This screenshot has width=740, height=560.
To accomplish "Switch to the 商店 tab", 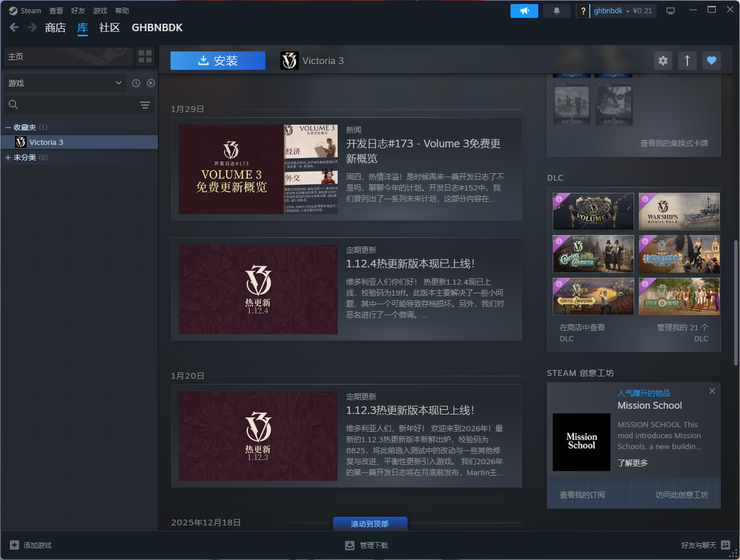I will pyautogui.click(x=55, y=28).
